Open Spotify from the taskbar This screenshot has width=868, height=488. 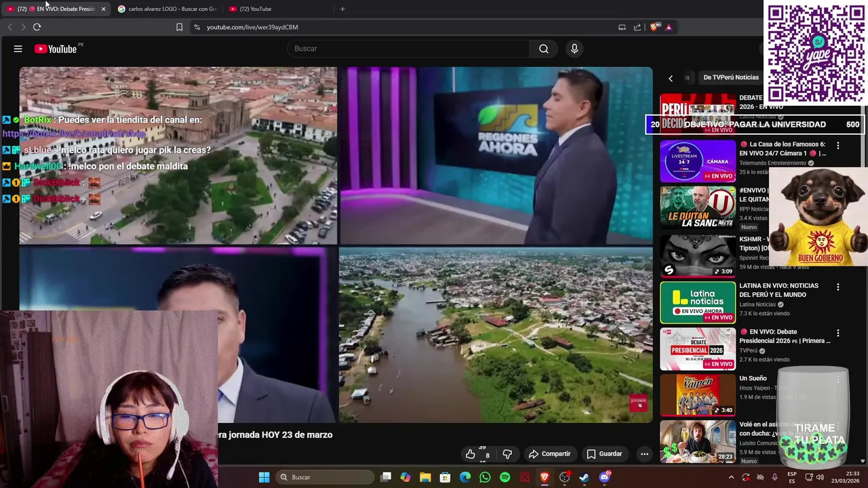(x=505, y=477)
